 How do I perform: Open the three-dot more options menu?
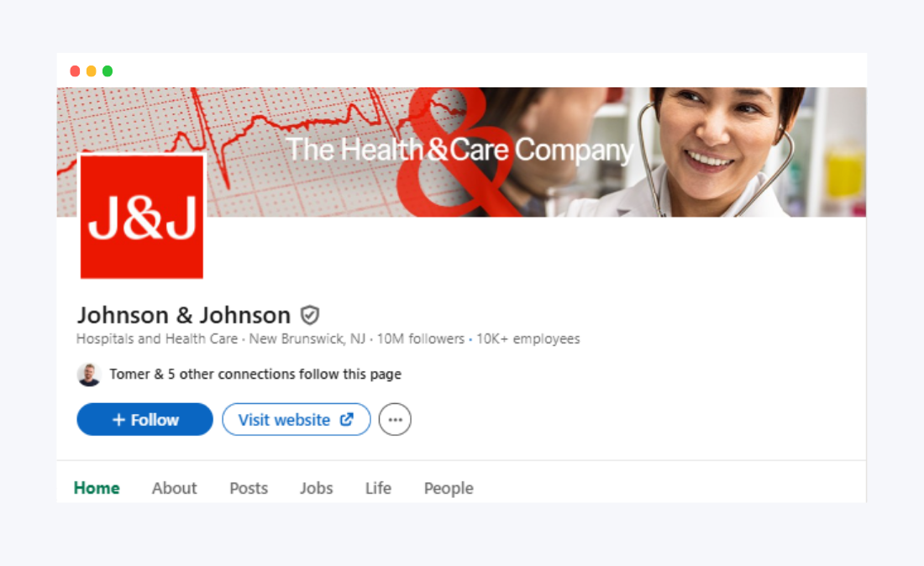tap(395, 419)
